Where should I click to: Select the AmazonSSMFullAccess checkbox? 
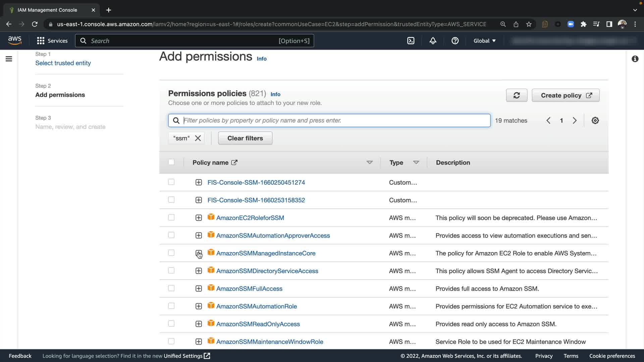(x=171, y=288)
